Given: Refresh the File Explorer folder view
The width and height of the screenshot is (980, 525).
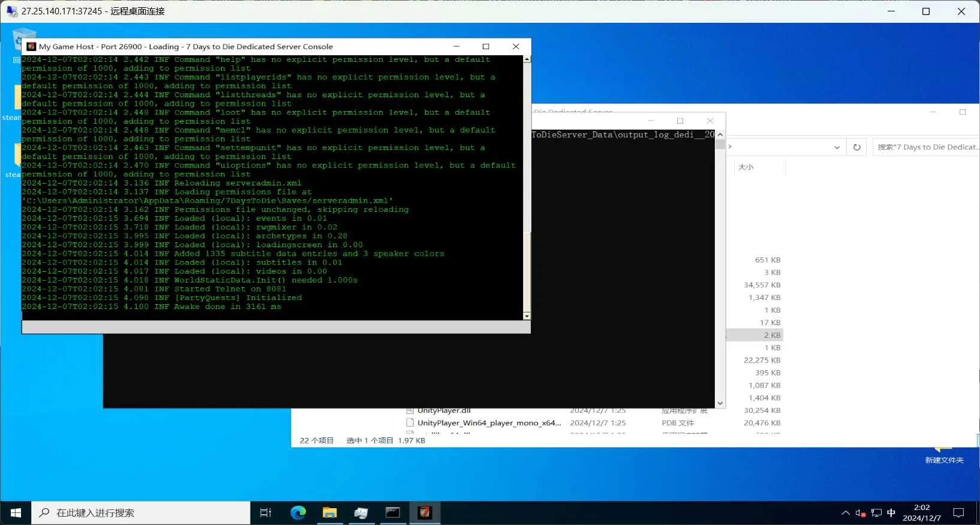Looking at the screenshot, I should point(856,147).
